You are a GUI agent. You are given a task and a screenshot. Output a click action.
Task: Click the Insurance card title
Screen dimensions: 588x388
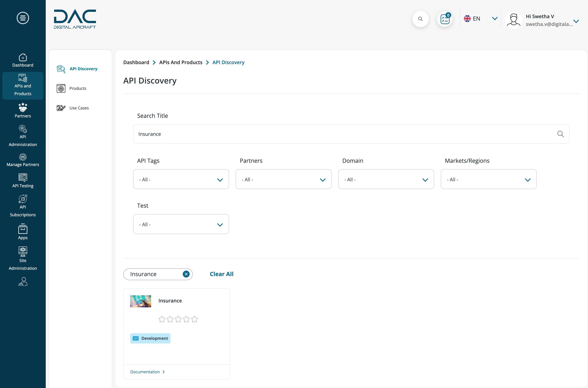pos(170,301)
